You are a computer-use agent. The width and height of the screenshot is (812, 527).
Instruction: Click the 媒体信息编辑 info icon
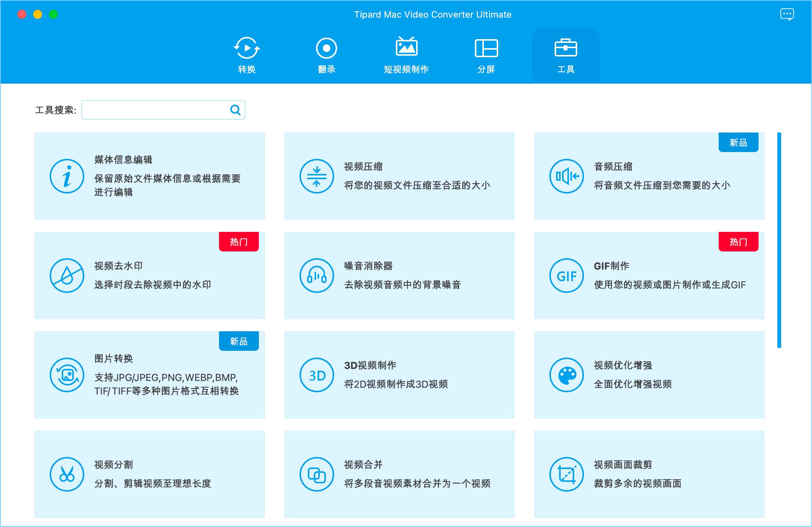click(67, 176)
